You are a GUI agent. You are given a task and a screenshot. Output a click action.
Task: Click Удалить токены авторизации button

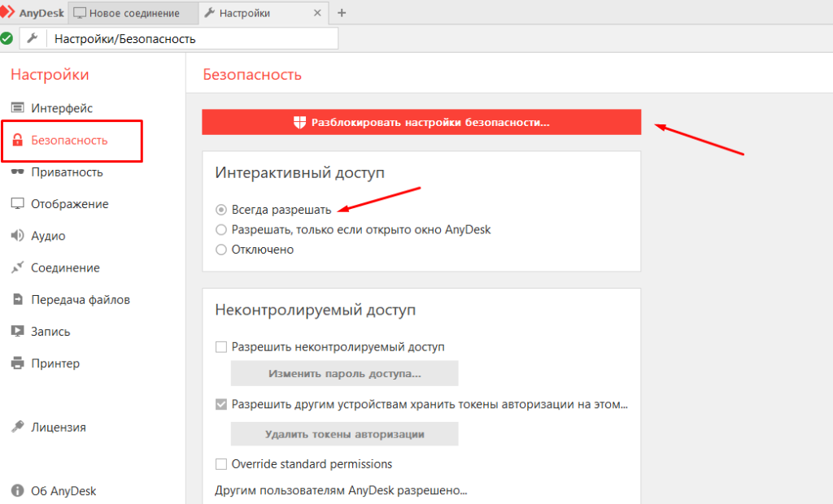[x=344, y=434]
